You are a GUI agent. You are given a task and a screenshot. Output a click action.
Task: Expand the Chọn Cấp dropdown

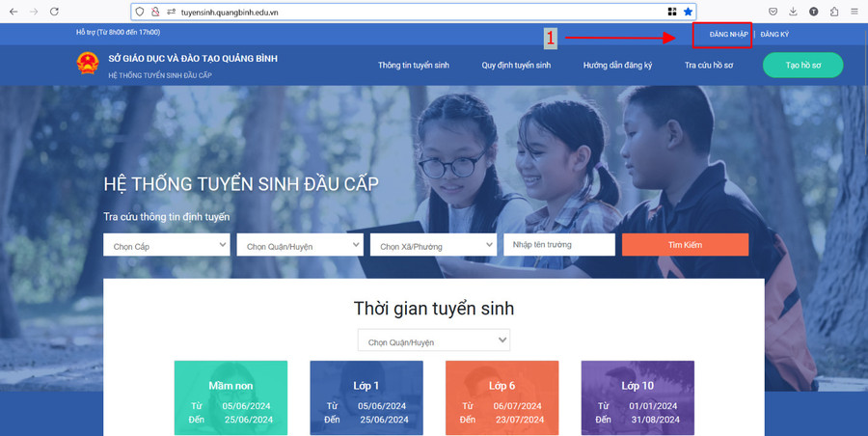click(165, 246)
